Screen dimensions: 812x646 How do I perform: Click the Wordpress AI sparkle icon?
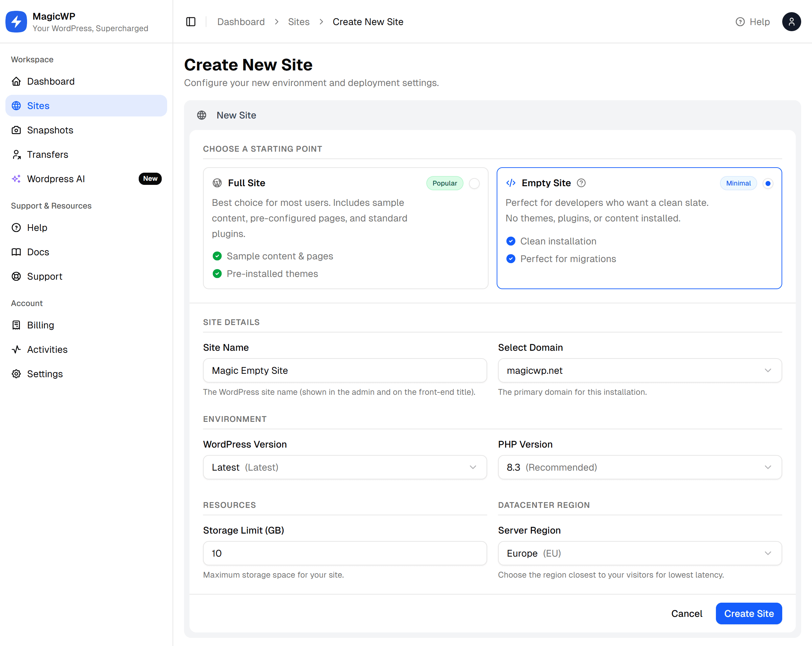[16, 179]
